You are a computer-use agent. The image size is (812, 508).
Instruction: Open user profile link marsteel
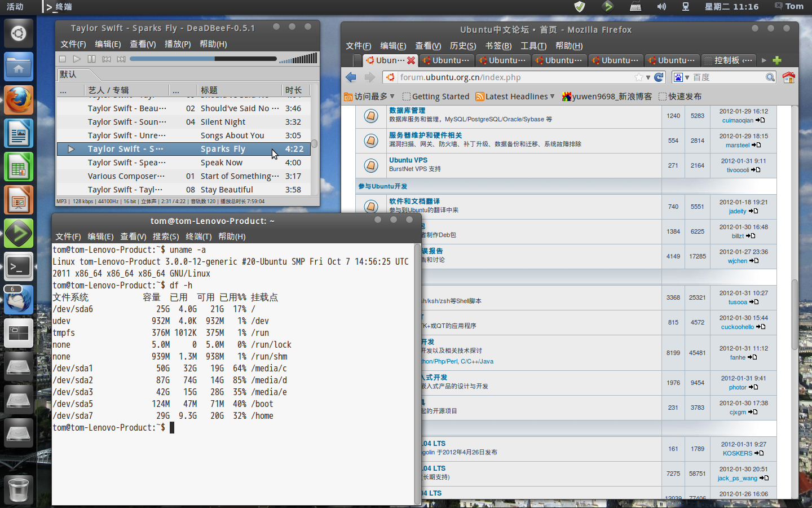point(738,145)
